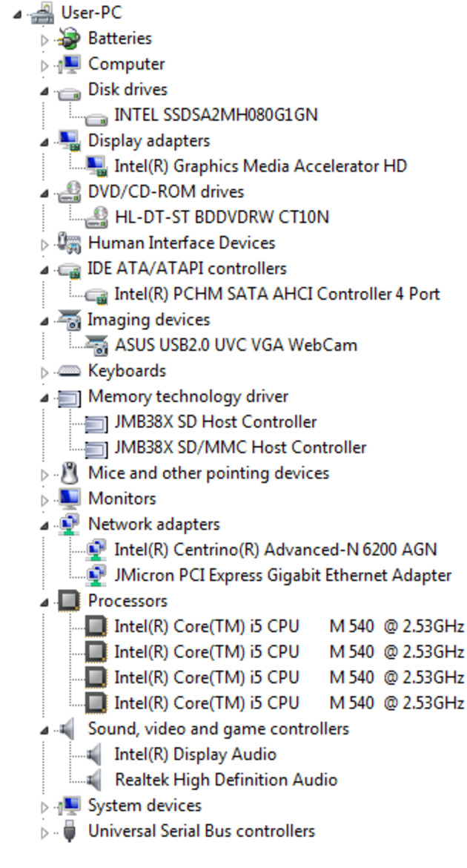Select Intel(R) Graphics Media Accelerator HD
The image size is (467, 868).
(260, 166)
